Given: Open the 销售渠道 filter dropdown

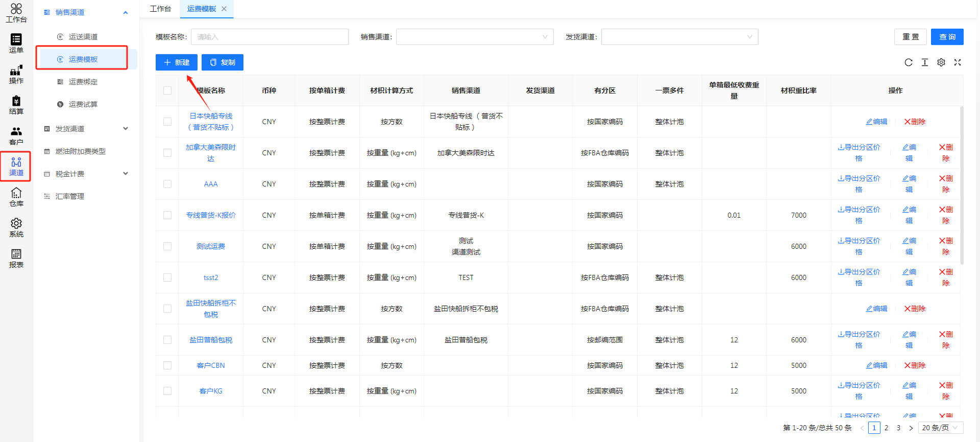Looking at the screenshot, I should 475,37.
